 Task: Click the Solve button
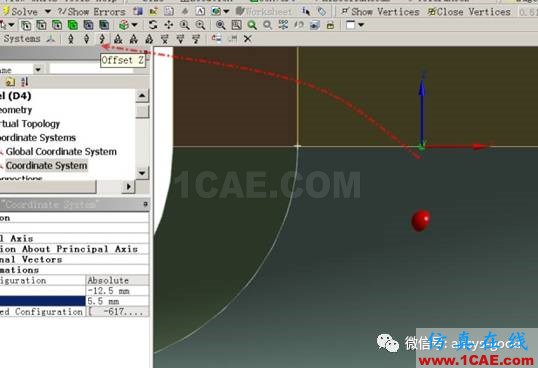coord(20,12)
